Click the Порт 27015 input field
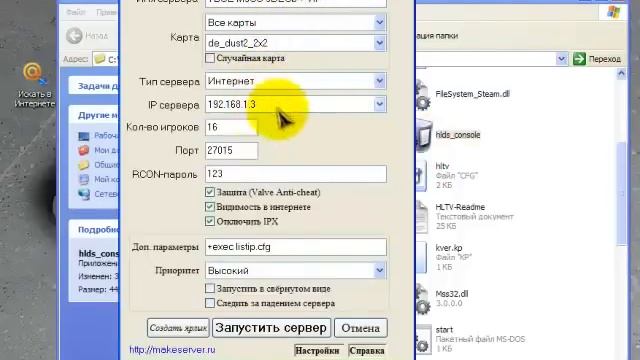The height and width of the screenshot is (360, 640). pos(231,151)
